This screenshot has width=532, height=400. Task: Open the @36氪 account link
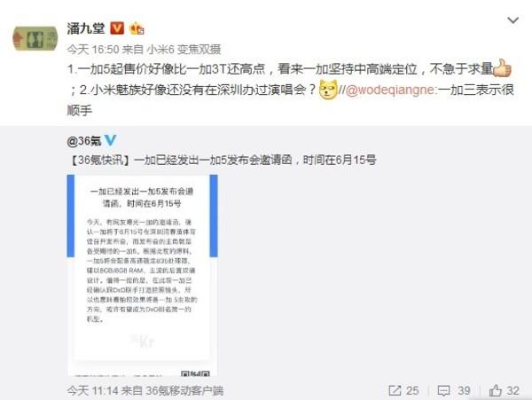(x=84, y=141)
